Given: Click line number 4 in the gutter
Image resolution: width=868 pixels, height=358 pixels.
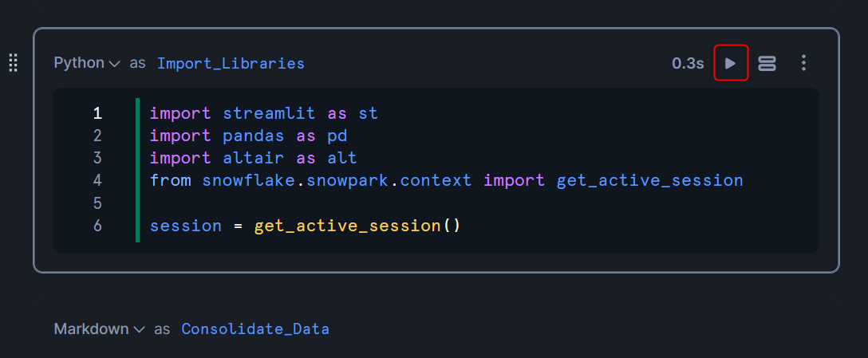Looking at the screenshot, I should coord(97,180).
